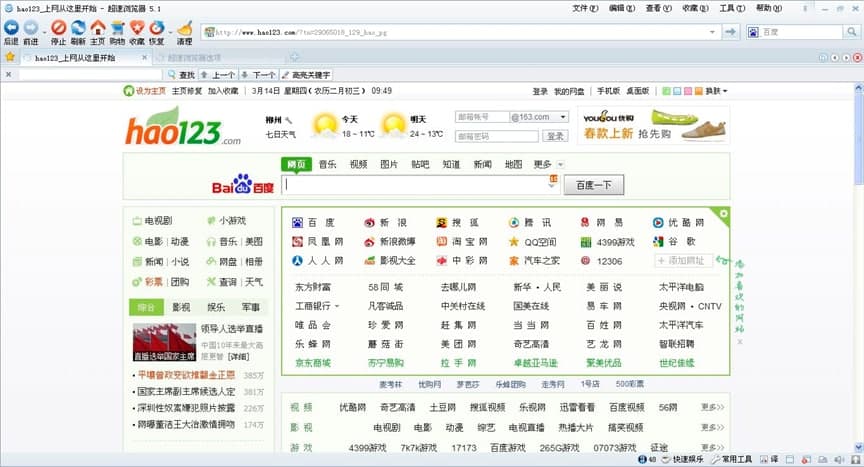Viewport: 864px width, 467px height.
Task: Open Favorites (收藏) from the browser toolbar
Action: pos(137,28)
